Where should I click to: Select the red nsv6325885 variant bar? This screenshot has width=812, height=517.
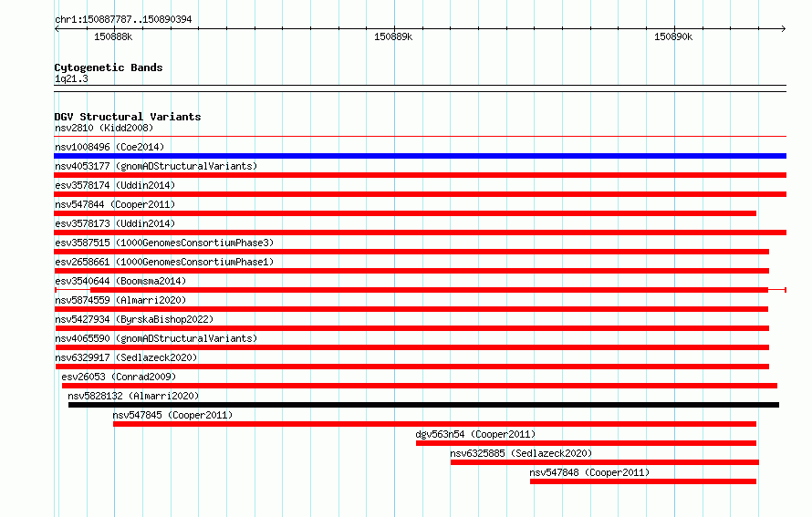pyautogui.click(x=605, y=462)
